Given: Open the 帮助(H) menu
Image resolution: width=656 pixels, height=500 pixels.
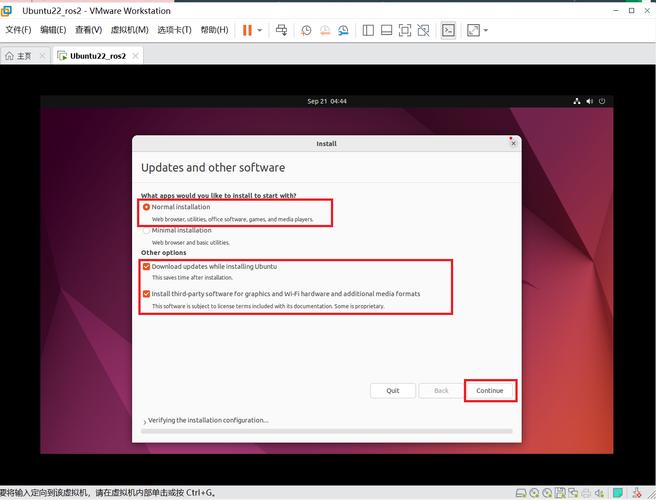Looking at the screenshot, I should pos(214,30).
